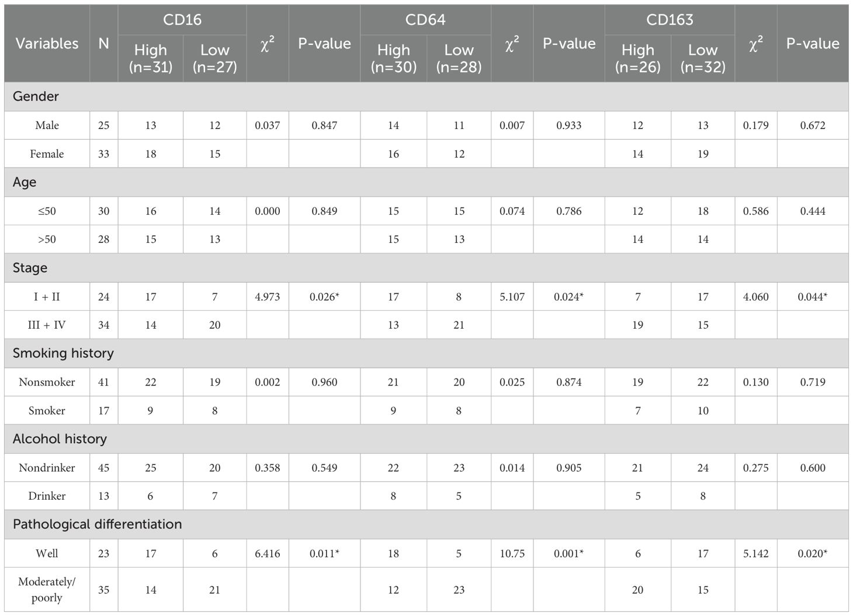Viewport: 853px width, 616px height.
Task: Select the Drinker row label
Action: pyautogui.click(x=47, y=496)
